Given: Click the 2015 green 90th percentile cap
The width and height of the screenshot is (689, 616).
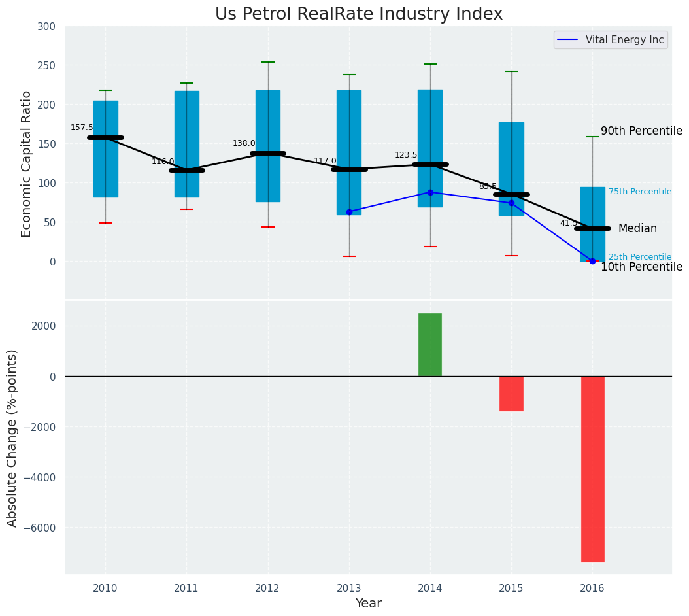Looking at the screenshot, I should tap(511, 71).
